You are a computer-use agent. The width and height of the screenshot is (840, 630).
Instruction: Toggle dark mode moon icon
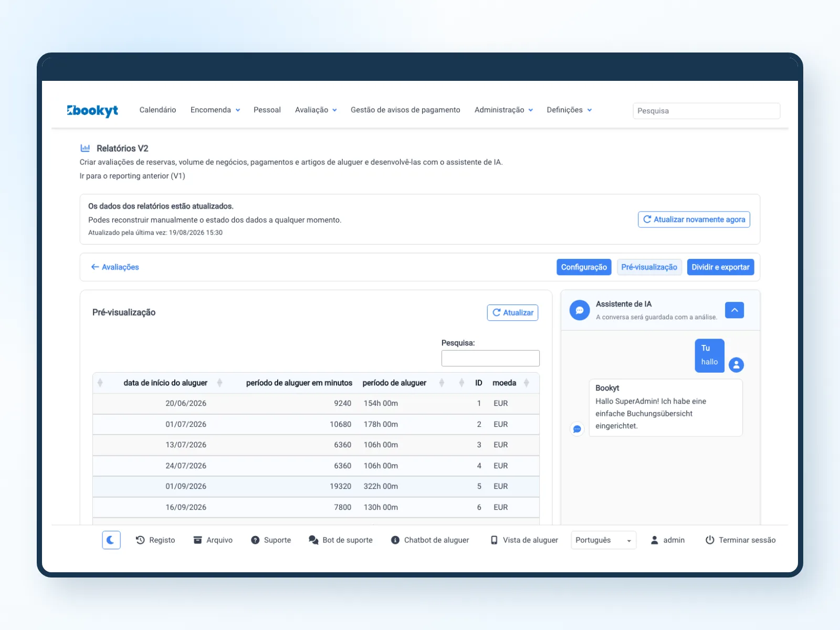click(111, 540)
